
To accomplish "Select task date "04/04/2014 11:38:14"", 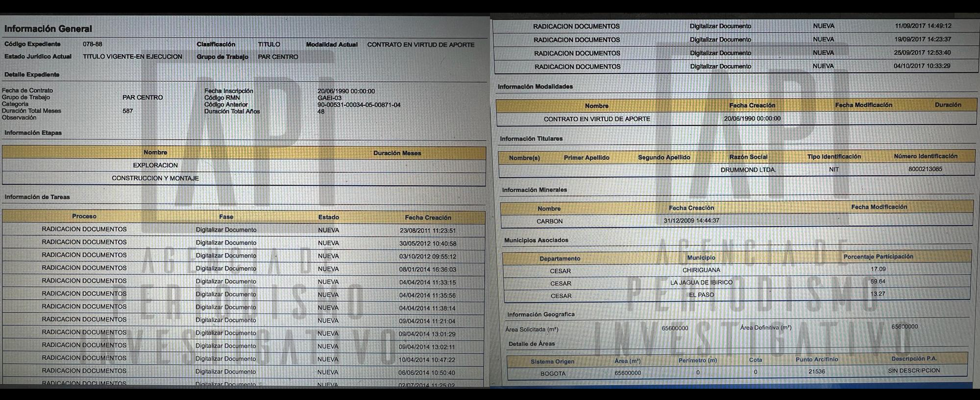I will pos(428,308).
